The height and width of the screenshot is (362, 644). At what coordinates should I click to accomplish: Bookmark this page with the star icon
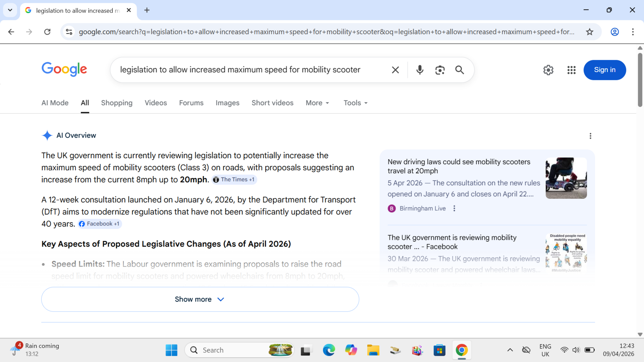pos(590,32)
